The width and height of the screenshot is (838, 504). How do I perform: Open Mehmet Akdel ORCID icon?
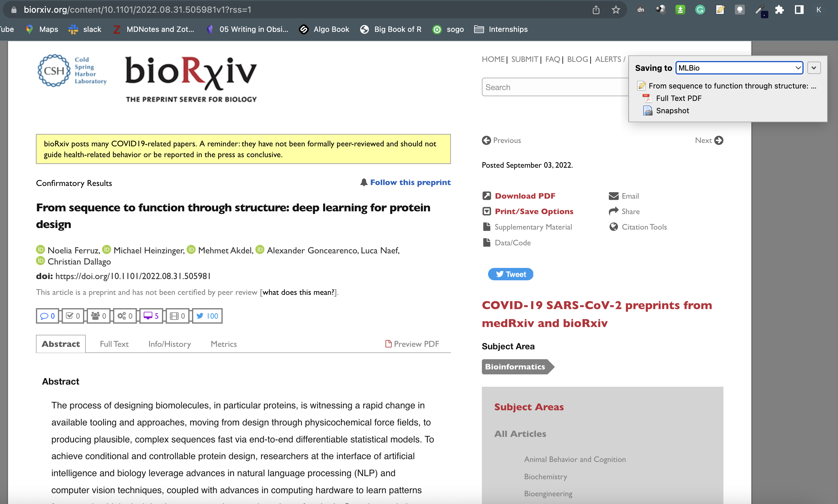click(191, 250)
